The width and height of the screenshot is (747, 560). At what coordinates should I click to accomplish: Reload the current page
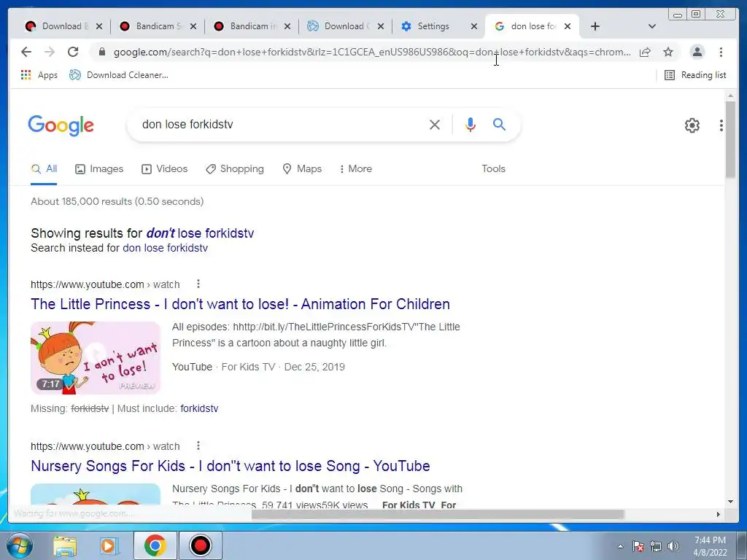coord(73,52)
